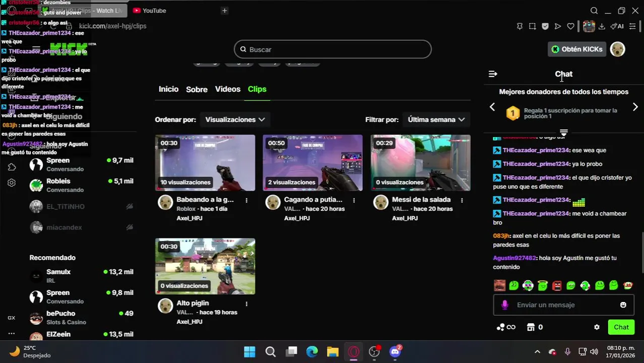Image resolution: width=644 pixels, height=363 pixels.
Task: Expand the Filtrar por Última semana dropdown
Action: (x=436, y=119)
